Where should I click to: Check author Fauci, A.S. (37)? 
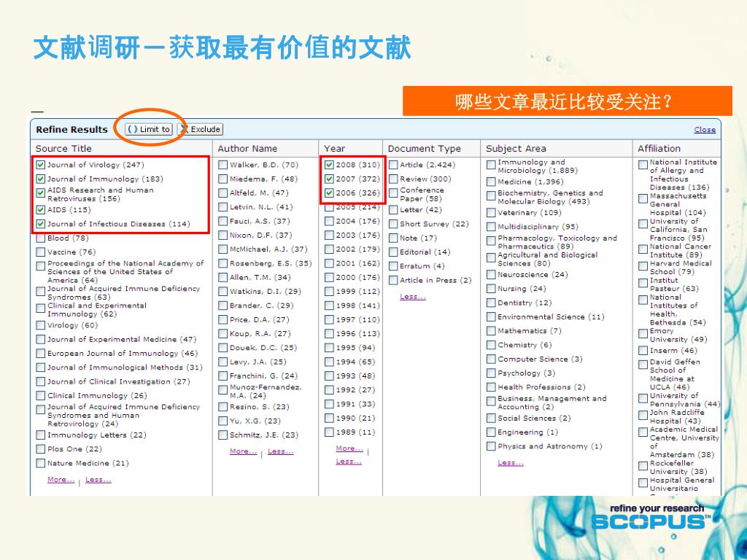[222, 221]
